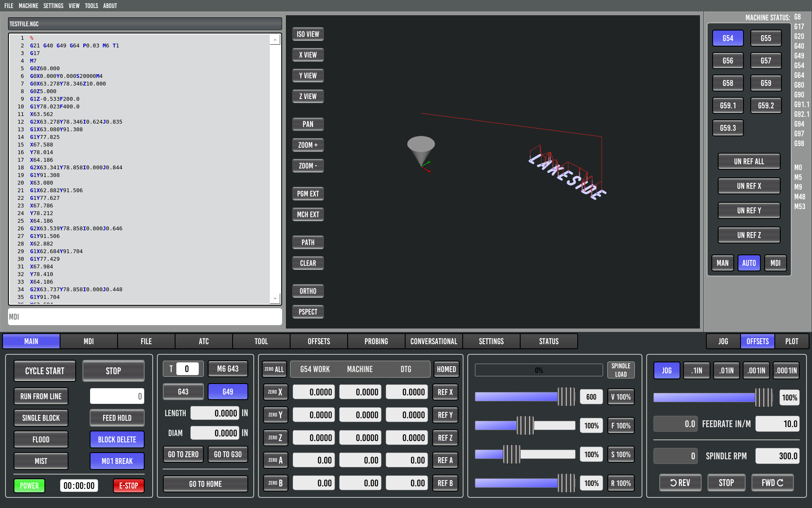Image resolution: width=812 pixels, height=508 pixels.
Task: Select G54 work coordinate system
Action: (x=728, y=39)
